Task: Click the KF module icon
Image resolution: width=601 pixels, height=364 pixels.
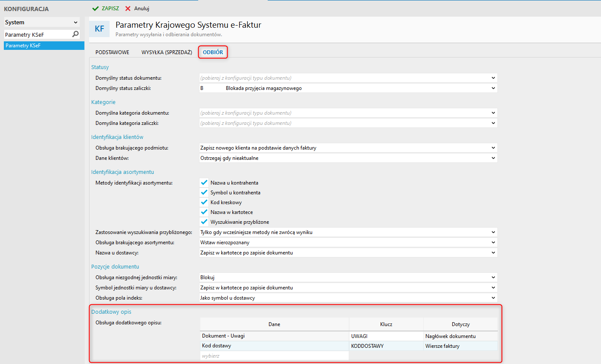Action: pos(99,29)
